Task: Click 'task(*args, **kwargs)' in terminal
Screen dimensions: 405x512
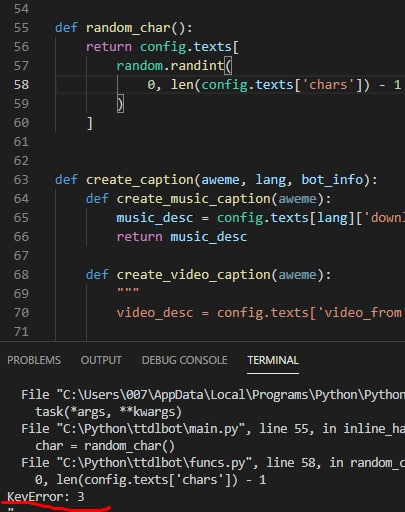Action: tap(108, 412)
